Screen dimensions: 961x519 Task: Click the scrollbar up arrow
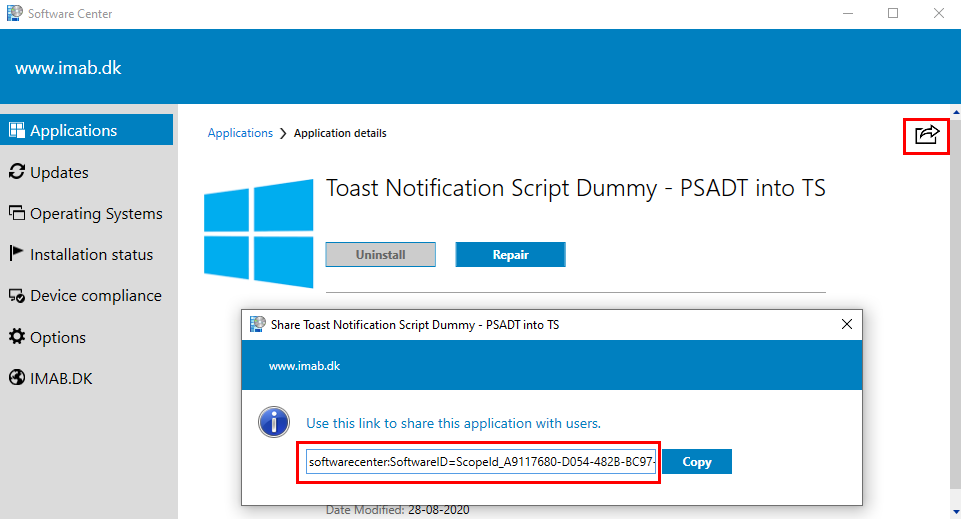(956, 112)
